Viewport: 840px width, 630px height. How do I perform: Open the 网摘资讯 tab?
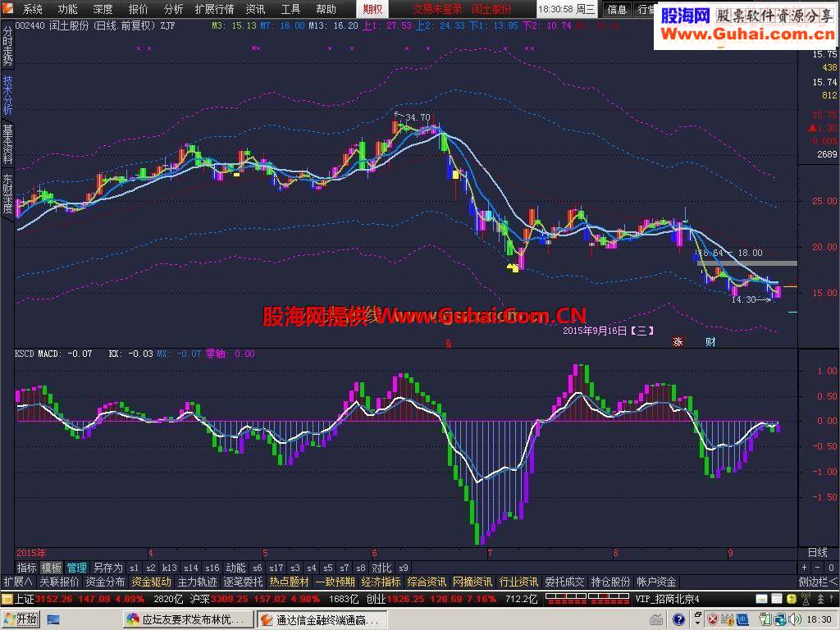coord(472,582)
